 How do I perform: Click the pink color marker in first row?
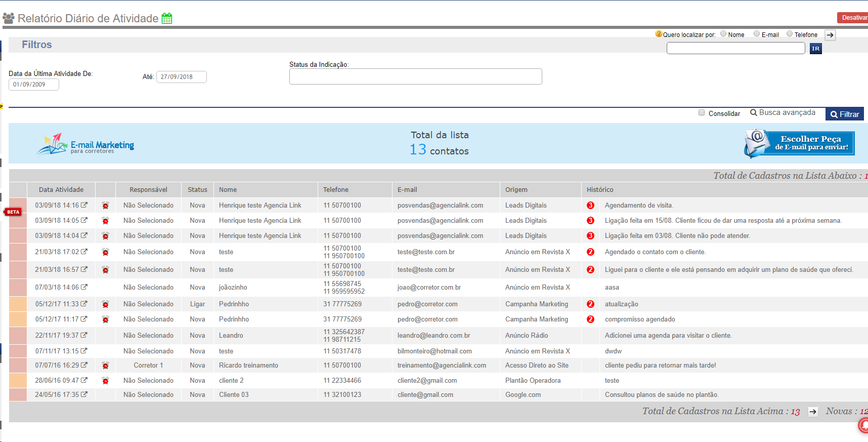point(18,205)
